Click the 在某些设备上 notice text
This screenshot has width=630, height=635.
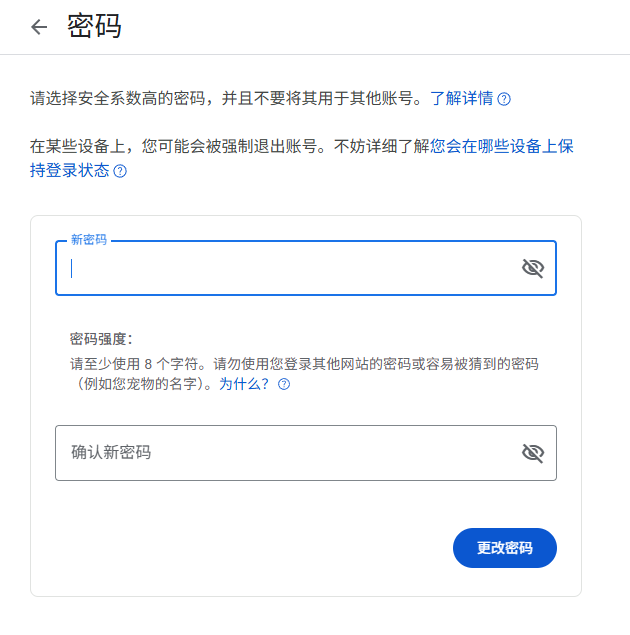[x=80, y=146]
